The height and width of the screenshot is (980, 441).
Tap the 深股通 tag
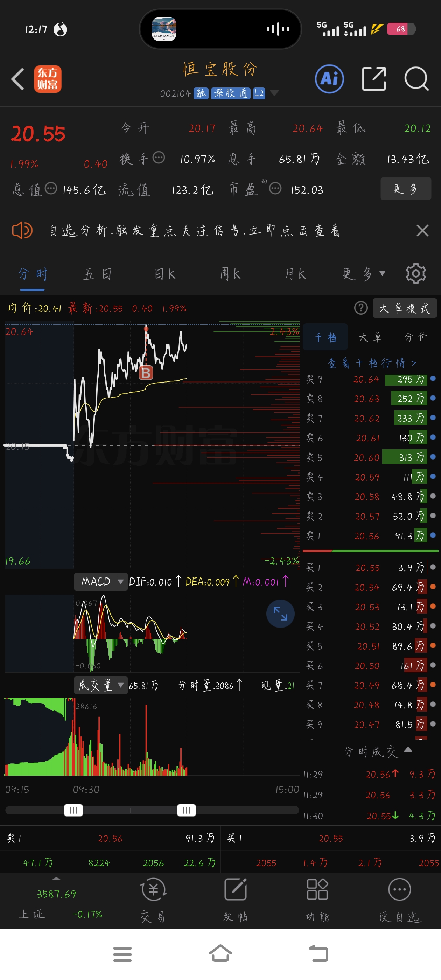coord(231,93)
